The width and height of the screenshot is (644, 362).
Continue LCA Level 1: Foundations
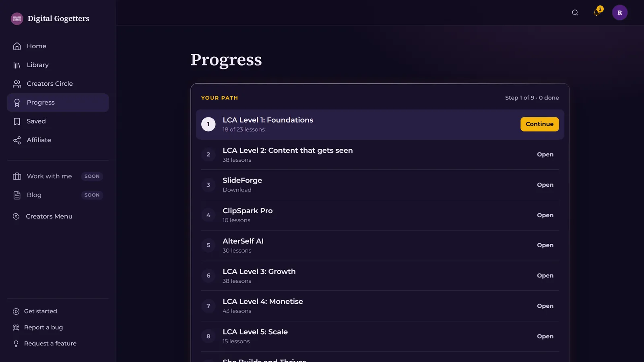[x=539, y=124]
